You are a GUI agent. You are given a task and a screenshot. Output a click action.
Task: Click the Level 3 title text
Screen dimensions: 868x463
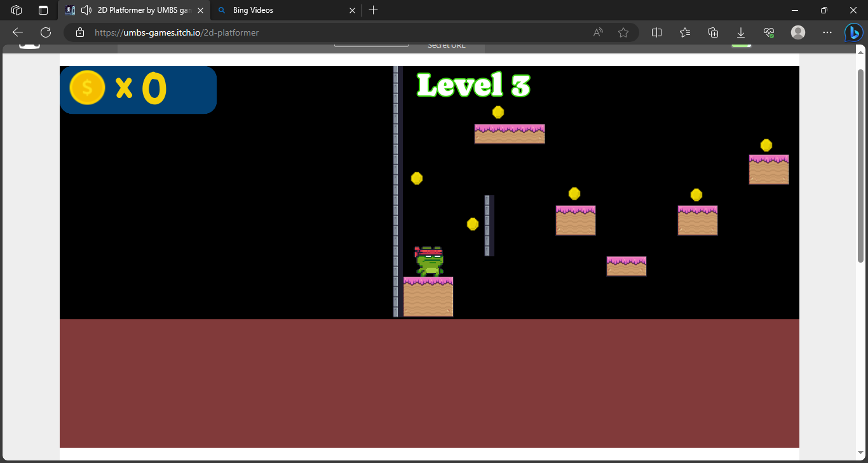click(473, 85)
